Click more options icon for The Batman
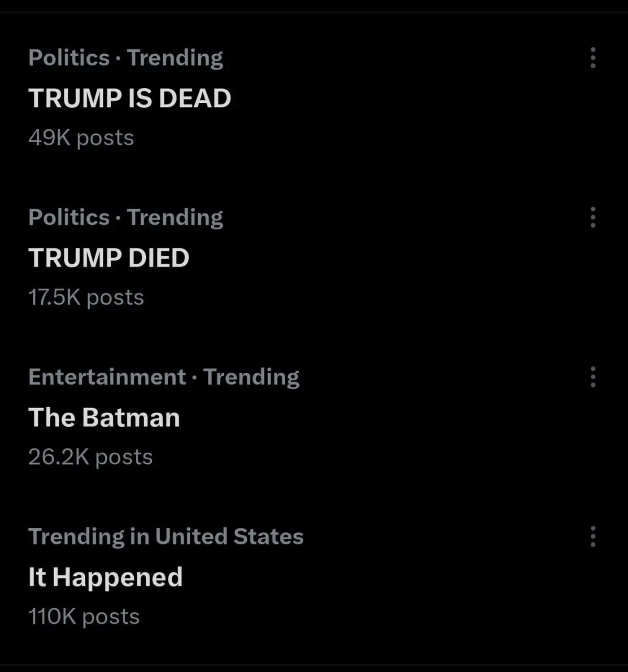The width and height of the screenshot is (628, 672). tap(593, 377)
